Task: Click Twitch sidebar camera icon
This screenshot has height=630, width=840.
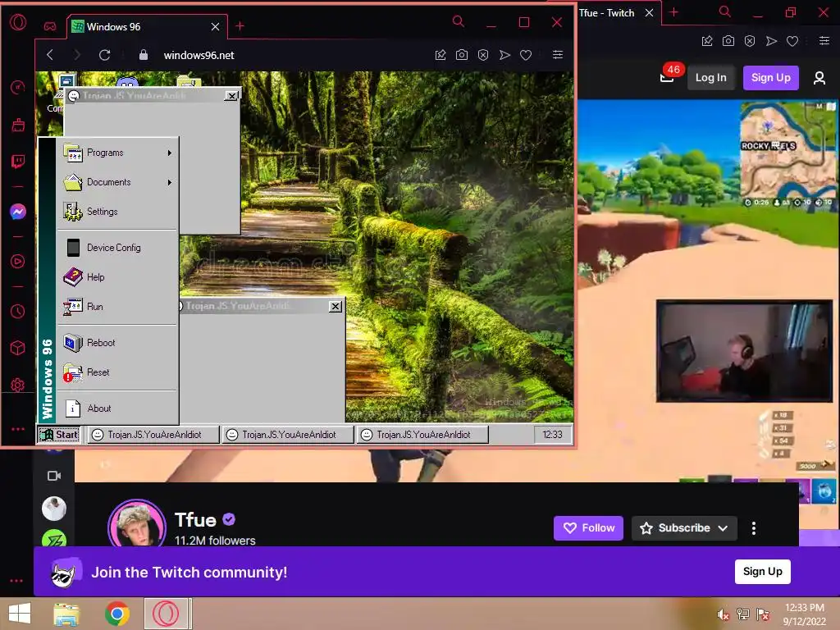Action: [54, 476]
